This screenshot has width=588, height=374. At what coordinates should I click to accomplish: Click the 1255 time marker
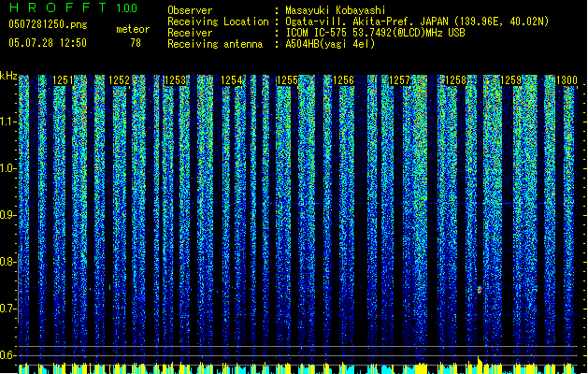point(287,80)
